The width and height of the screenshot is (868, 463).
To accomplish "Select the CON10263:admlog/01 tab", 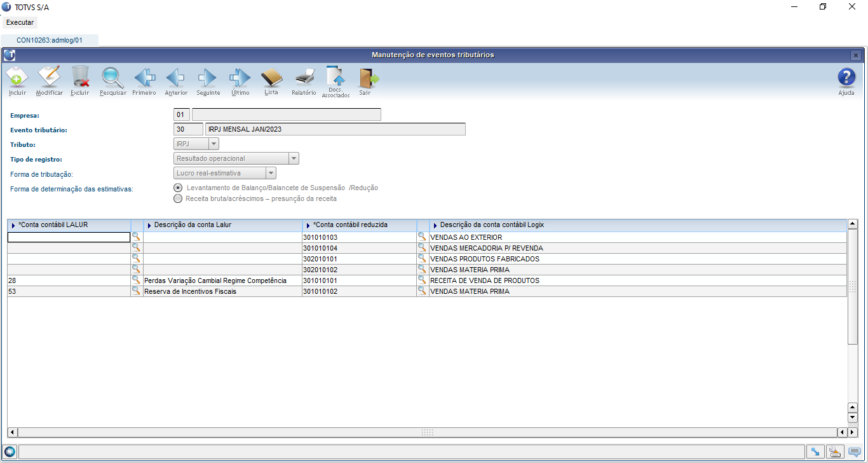I will point(50,40).
